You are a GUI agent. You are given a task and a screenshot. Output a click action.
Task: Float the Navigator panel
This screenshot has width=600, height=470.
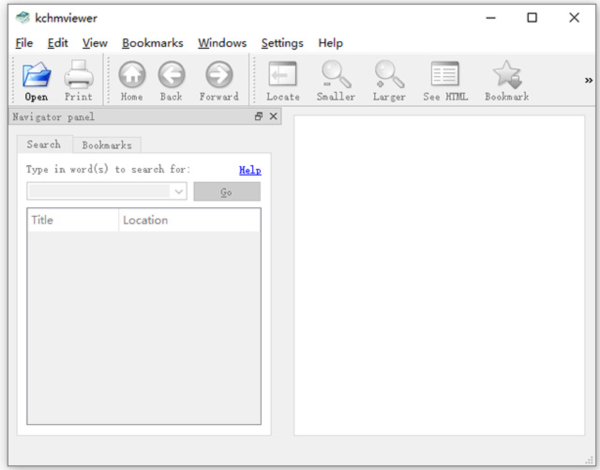[259, 116]
